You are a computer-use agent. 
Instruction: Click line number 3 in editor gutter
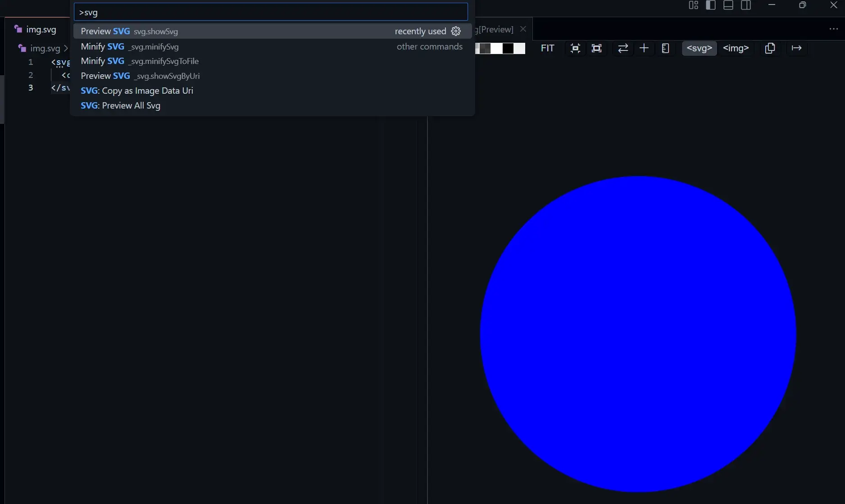click(x=31, y=87)
